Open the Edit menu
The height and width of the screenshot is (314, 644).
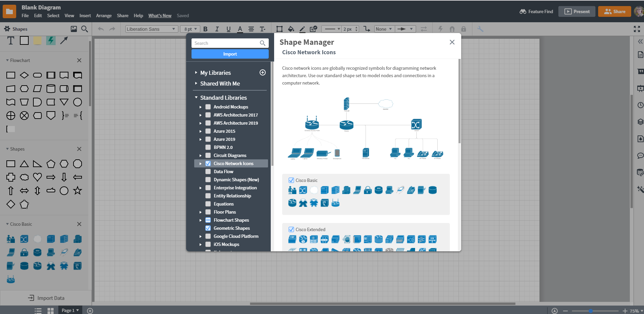(38, 15)
